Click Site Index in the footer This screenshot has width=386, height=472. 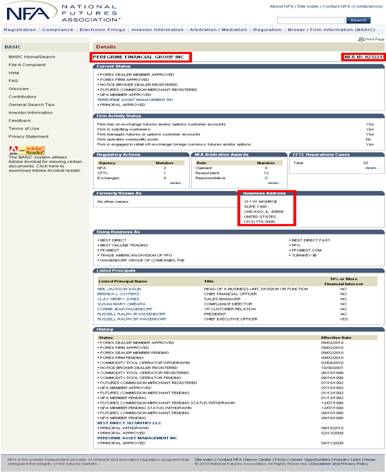coord(204,459)
